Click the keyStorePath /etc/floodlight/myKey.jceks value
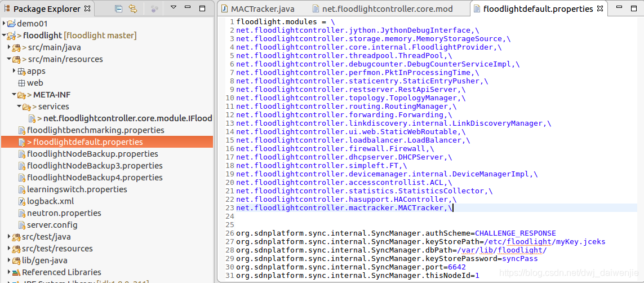 pyautogui.click(x=545, y=241)
